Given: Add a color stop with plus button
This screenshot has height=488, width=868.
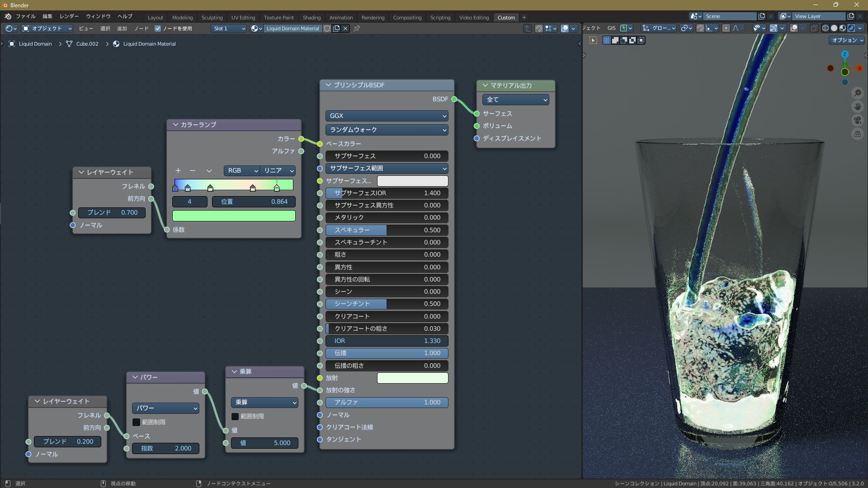Looking at the screenshot, I should click(x=178, y=170).
